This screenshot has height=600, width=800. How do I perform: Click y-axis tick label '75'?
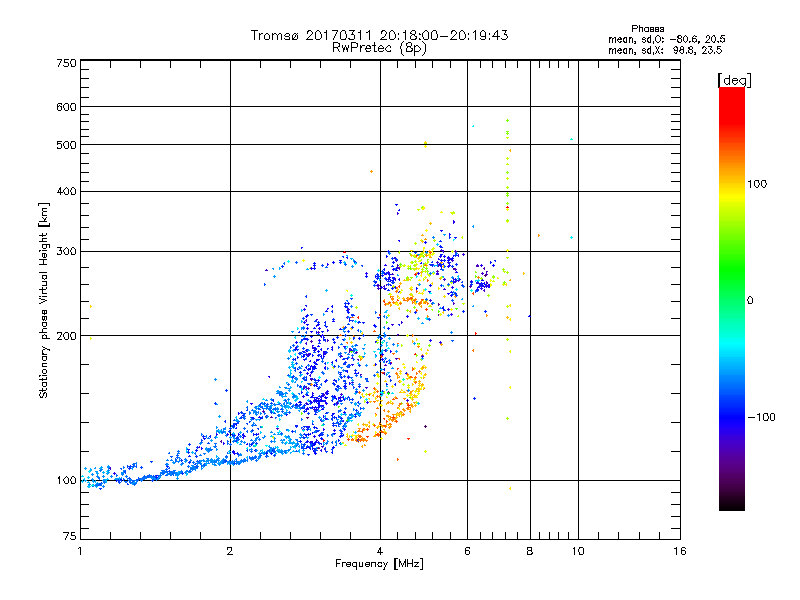pyautogui.click(x=70, y=536)
